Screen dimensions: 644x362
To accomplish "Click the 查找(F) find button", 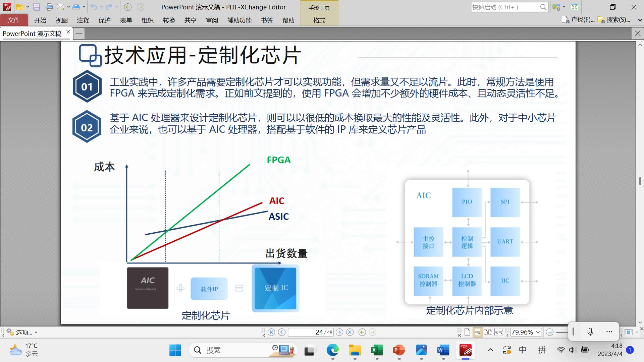I will point(578,20).
